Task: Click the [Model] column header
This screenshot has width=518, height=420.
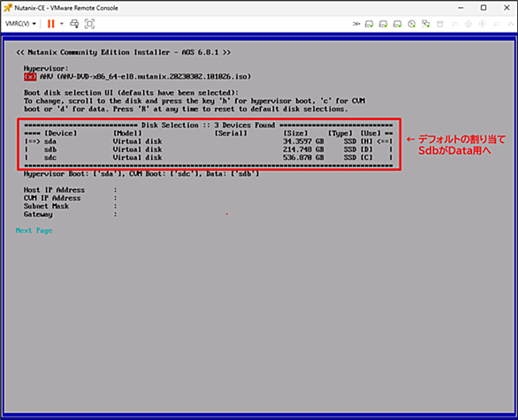Action: [127, 134]
